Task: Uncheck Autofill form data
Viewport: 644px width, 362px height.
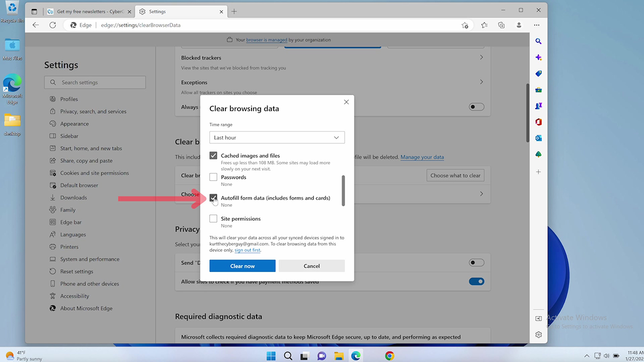Action: (213, 198)
